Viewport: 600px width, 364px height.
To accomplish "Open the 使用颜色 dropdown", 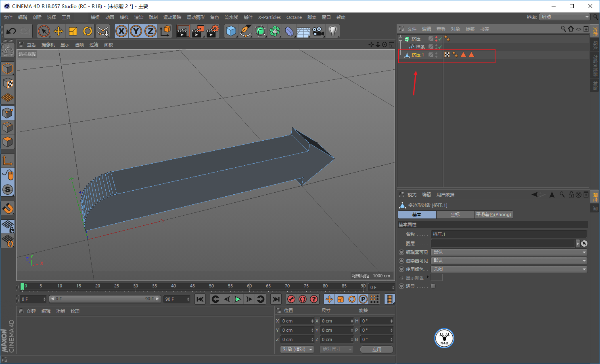I will (x=509, y=269).
